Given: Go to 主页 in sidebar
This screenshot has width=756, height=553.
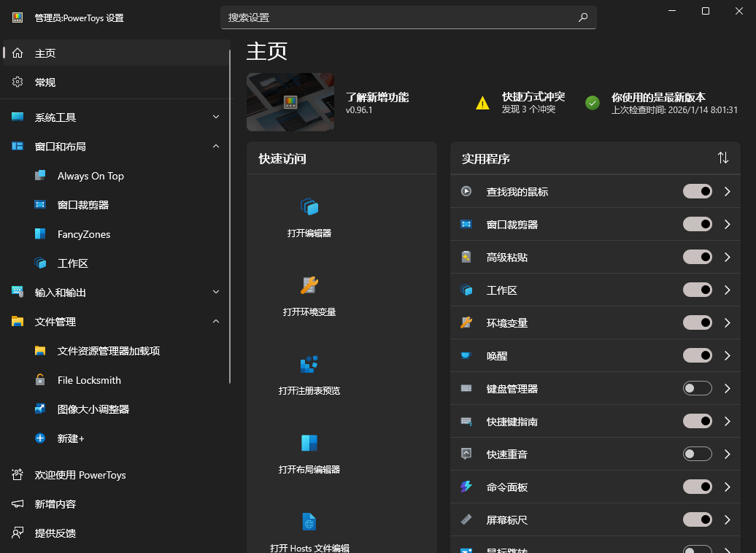Looking at the screenshot, I should tap(116, 53).
